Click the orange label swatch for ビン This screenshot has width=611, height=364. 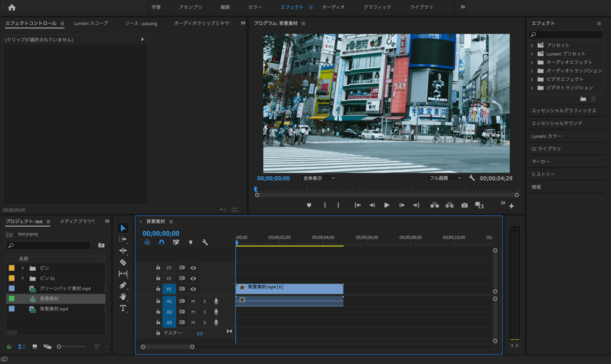click(x=12, y=268)
